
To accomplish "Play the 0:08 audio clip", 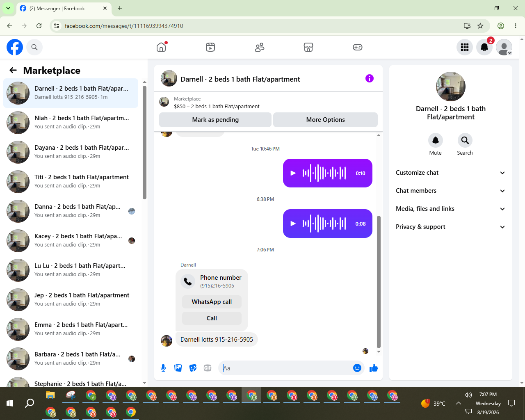I will (293, 224).
